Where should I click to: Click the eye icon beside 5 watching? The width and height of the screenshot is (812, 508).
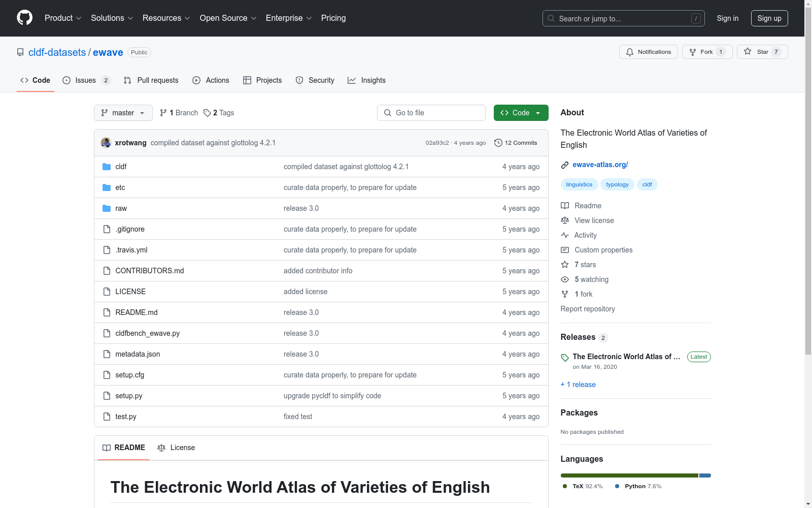click(x=565, y=279)
